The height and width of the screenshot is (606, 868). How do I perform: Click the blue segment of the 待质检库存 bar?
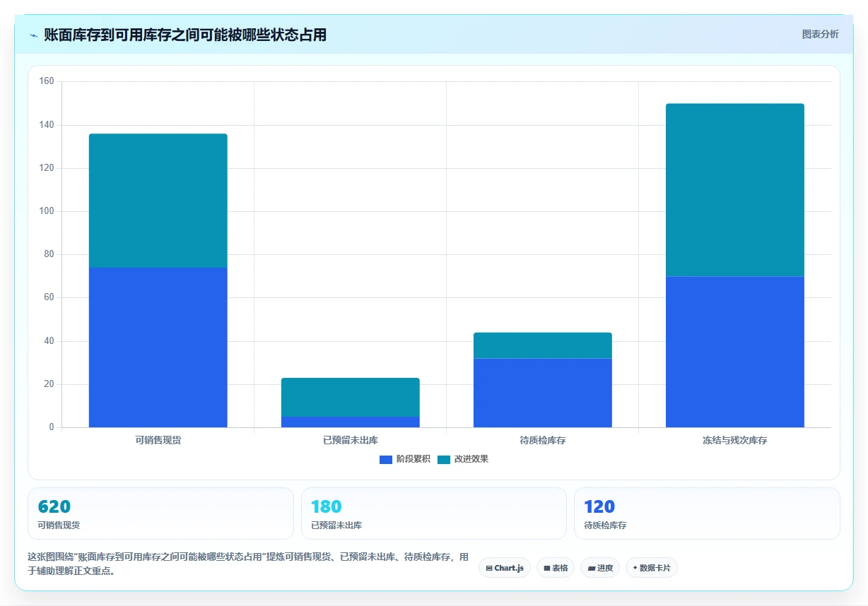click(543, 393)
